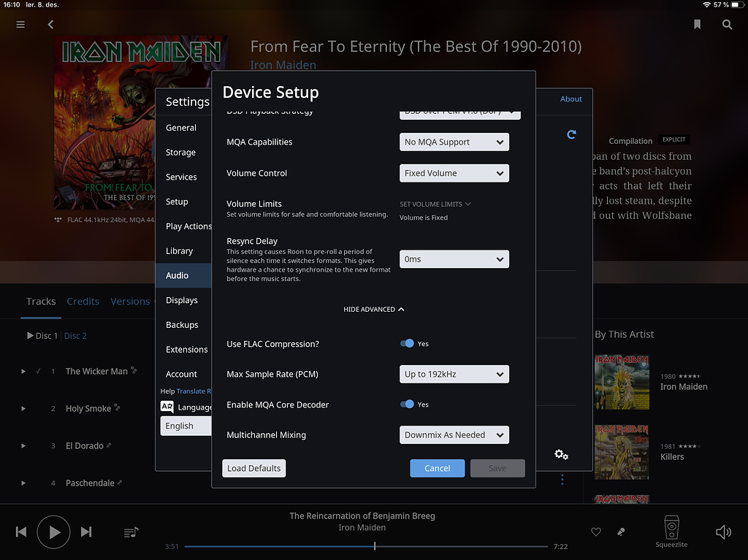Open the Squeezelite zone picker
The width and height of the screenshot is (748, 560).
click(671, 527)
